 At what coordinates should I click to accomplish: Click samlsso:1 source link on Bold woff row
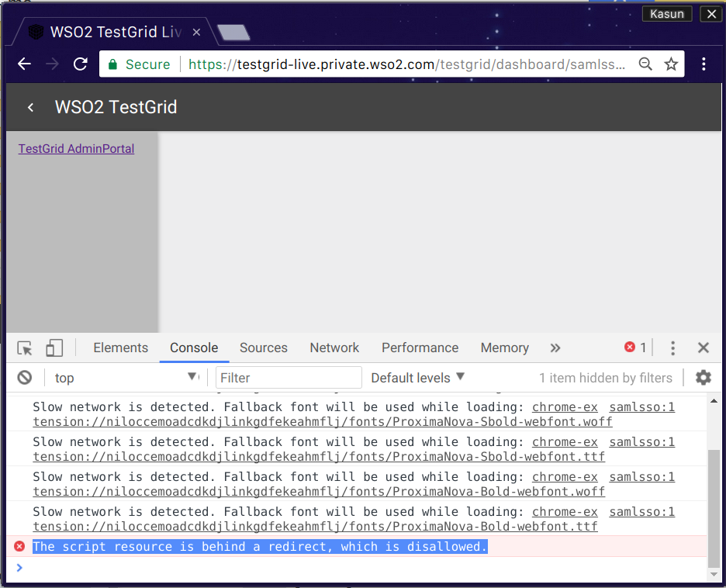pyautogui.click(x=641, y=477)
